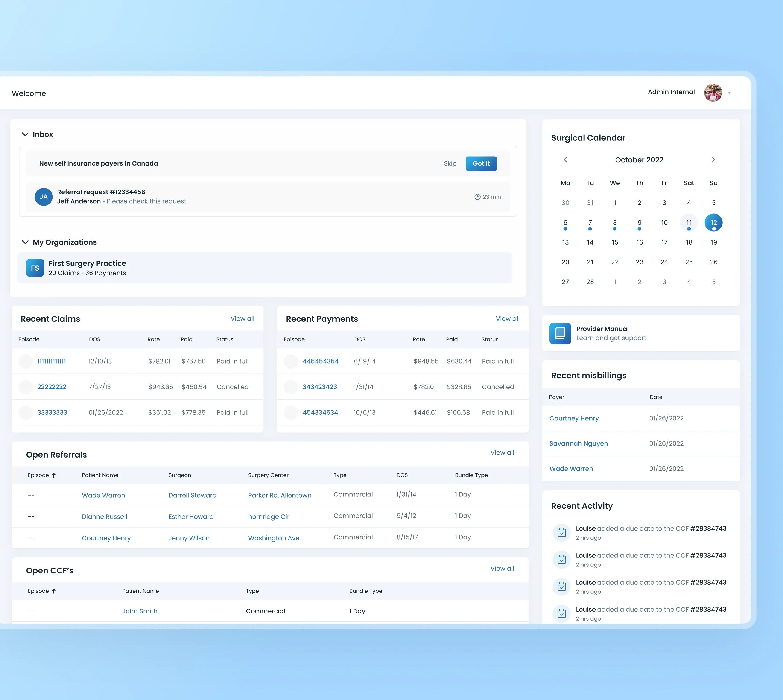Image resolution: width=783 pixels, height=700 pixels.
Task: Go to previous month in calendar
Action: [565, 159]
